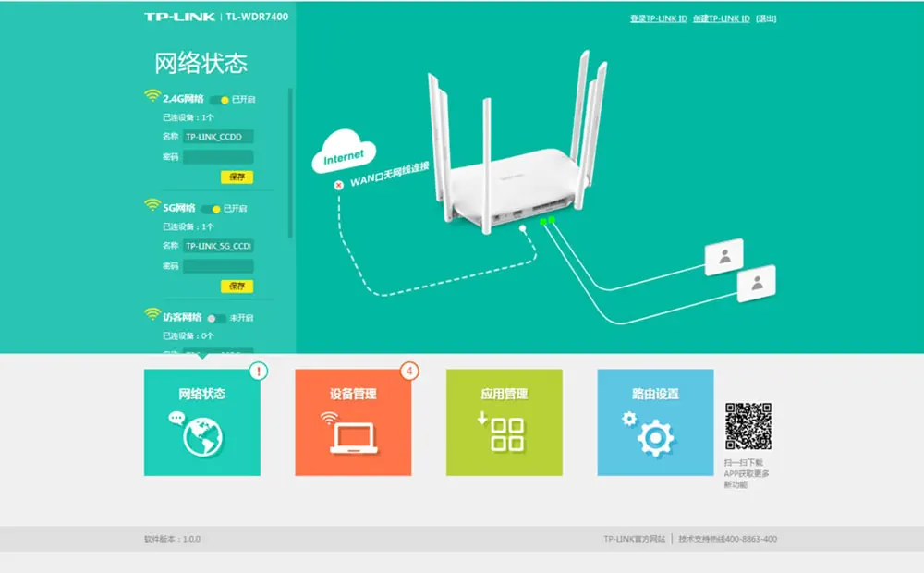Click the 软件版本：1.0.0 text
924x573 pixels.
pos(172,539)
